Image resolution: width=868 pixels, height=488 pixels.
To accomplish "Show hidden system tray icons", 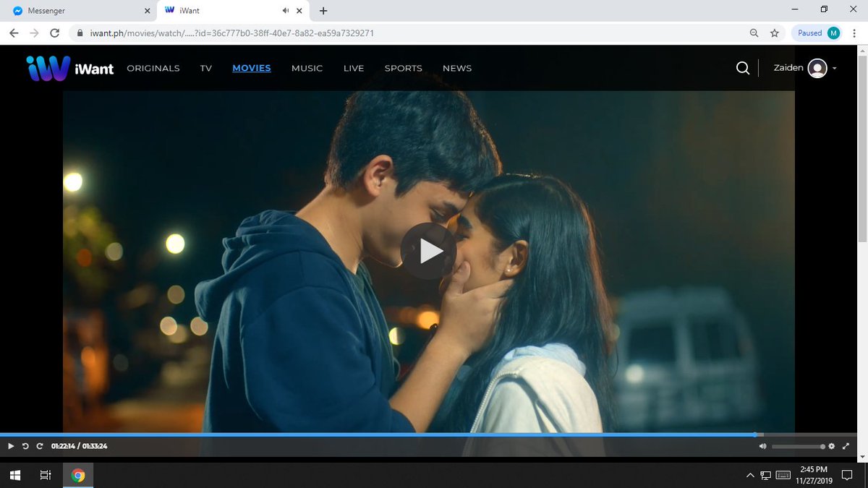I will click(749, 476).
